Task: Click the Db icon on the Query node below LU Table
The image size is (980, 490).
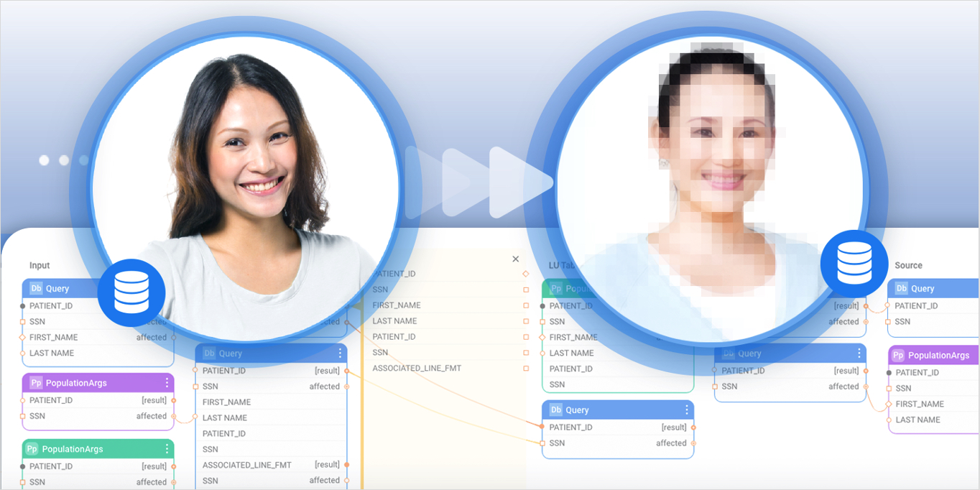Action: [556, 410]
